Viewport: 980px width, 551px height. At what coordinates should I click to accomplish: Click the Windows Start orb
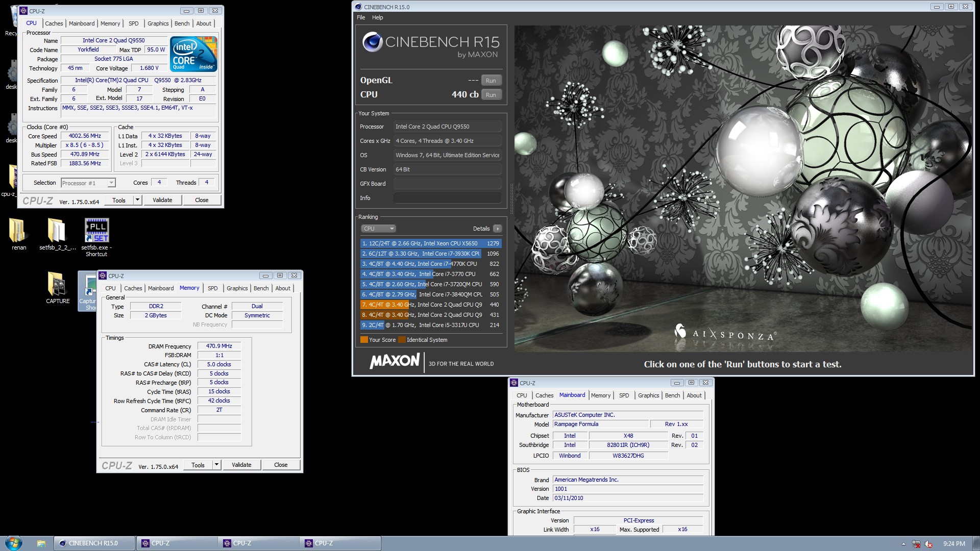point(14,543)
